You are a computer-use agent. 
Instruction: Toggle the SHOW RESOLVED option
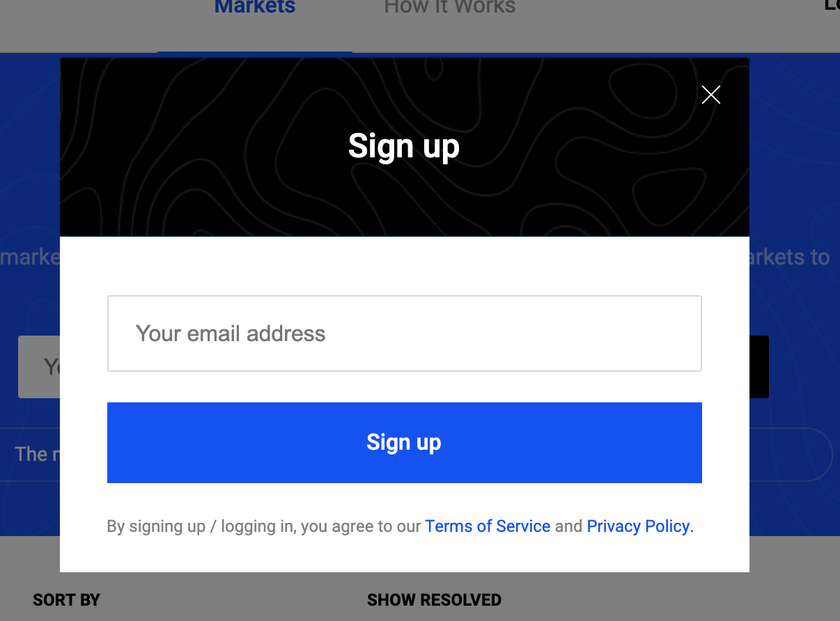tap(434, 599)
